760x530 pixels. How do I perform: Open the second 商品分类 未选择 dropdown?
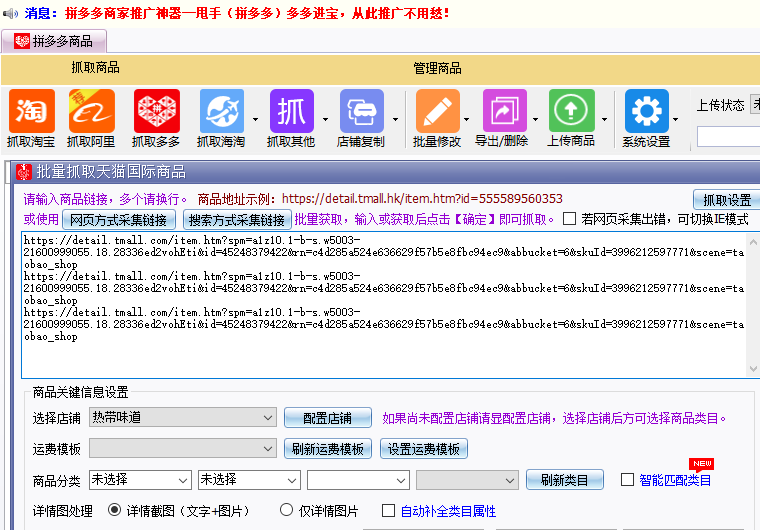pos(249,480)
